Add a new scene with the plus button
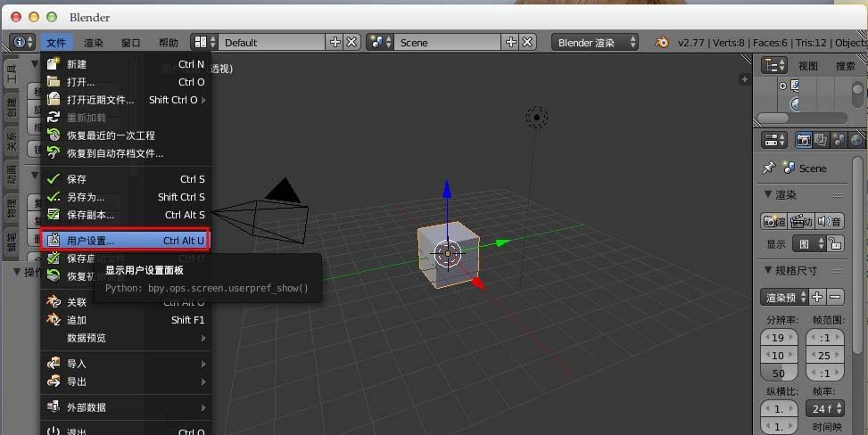This screenshot has height=435, width=868. tap(511, 42)
